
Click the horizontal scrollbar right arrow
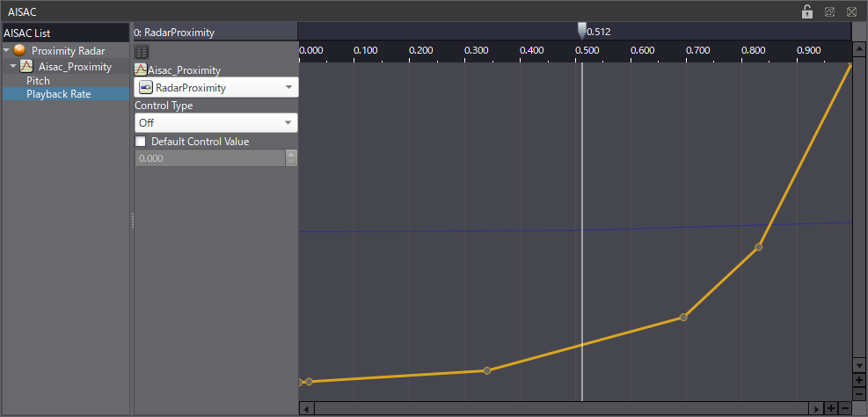pyautogui.click(x=816, y=409)
